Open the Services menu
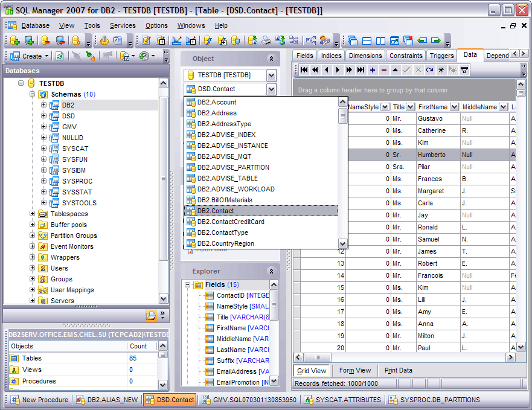The width and height of the screenshot is (532, 410). point(123,25)
